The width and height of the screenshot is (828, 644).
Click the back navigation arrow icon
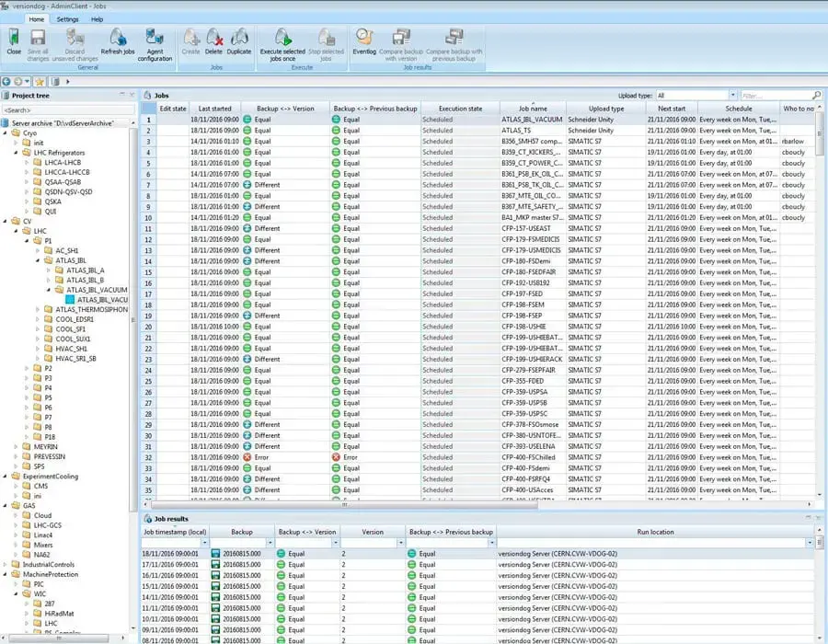pos(6,82)
